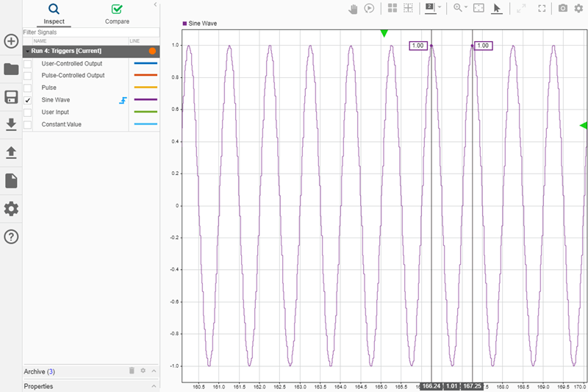This screenshot has width=588, height=392.
Task: Select the Constant:Value signal name
Action: coord(62,124)
